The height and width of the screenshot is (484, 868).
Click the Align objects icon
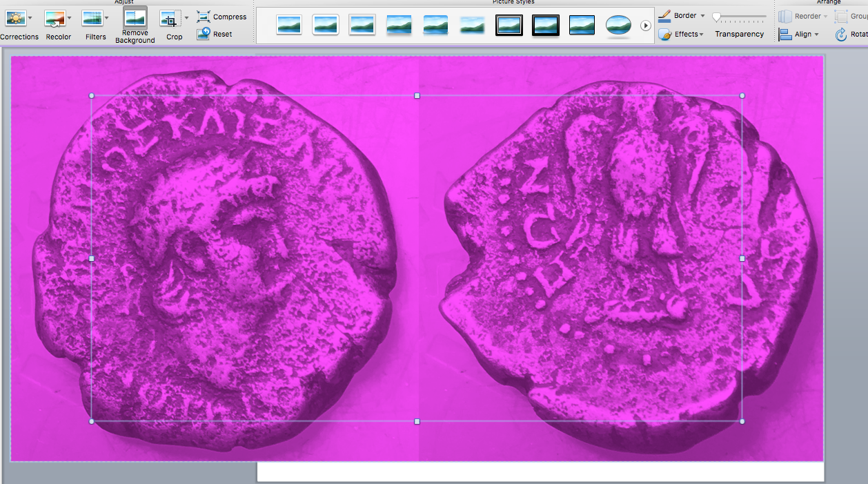point(785,34)
